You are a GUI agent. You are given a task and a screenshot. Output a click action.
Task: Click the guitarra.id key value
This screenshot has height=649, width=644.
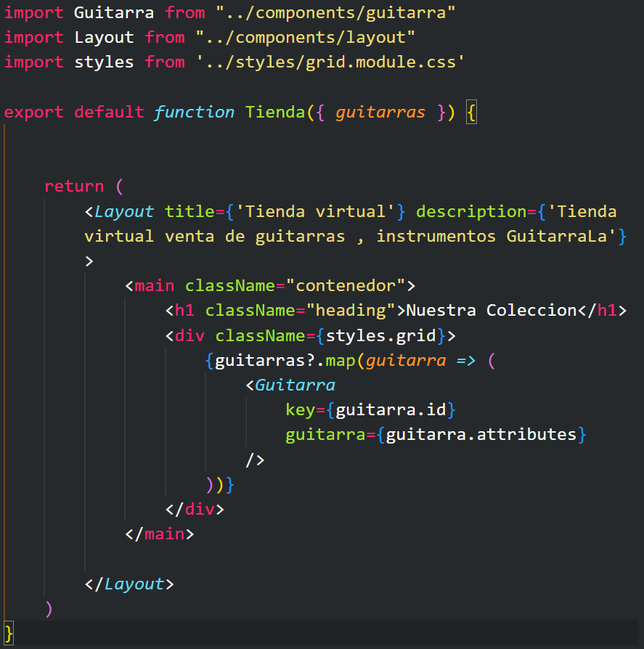[x=391, y=409]
